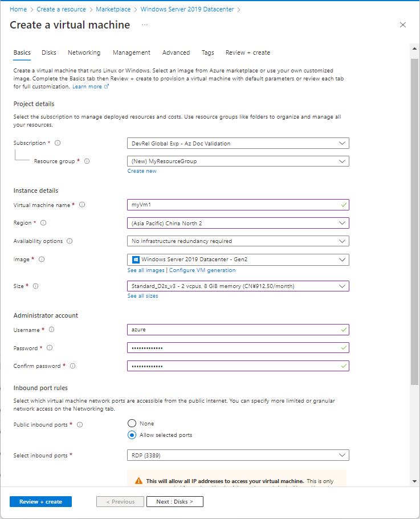
Task: Close the Create a virtual machine blade
Action: (403, 25)
